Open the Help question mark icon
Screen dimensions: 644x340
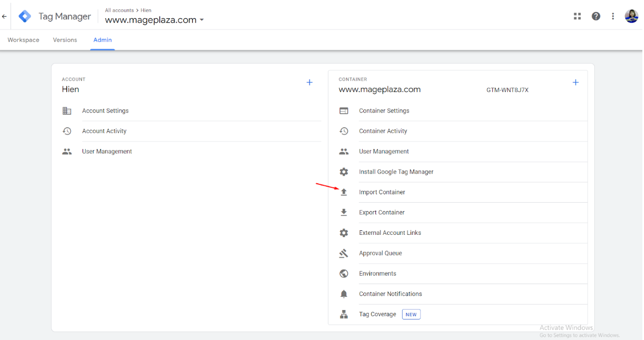click(596, 16)
